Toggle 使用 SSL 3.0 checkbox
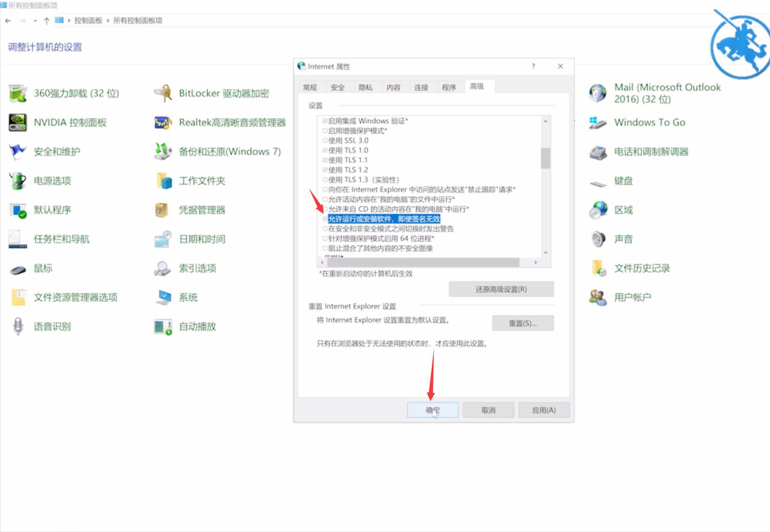The image size is (770, 532). point(325,141)
